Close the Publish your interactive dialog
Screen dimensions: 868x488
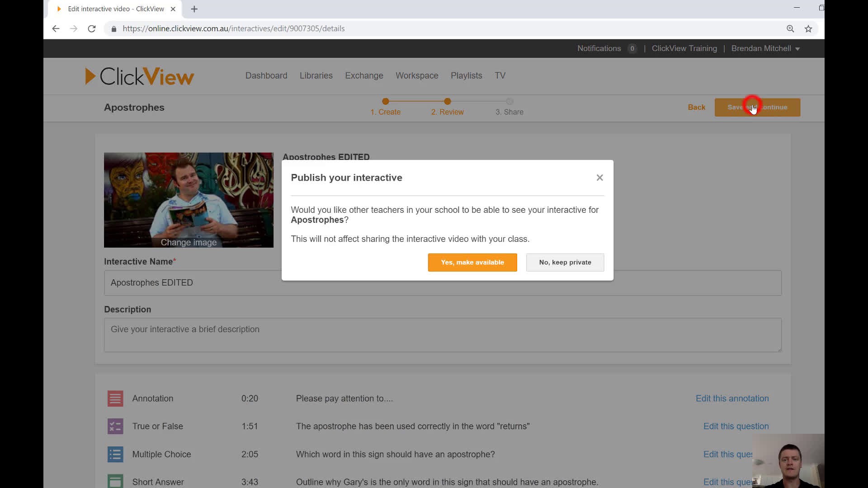[x=599, y=178]
